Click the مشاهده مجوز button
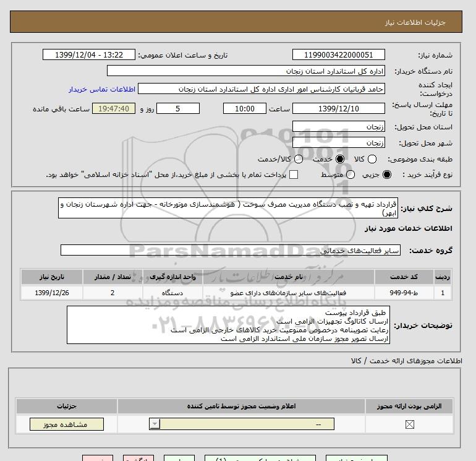Image resolution: width=476 pixels, height=461 pixels. tap(67, 424)
